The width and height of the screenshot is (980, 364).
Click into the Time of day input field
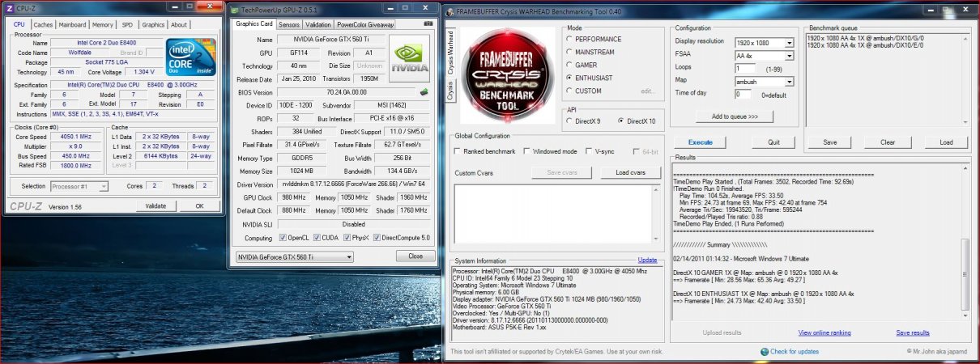pyautogui.click(x=743, y=95)
